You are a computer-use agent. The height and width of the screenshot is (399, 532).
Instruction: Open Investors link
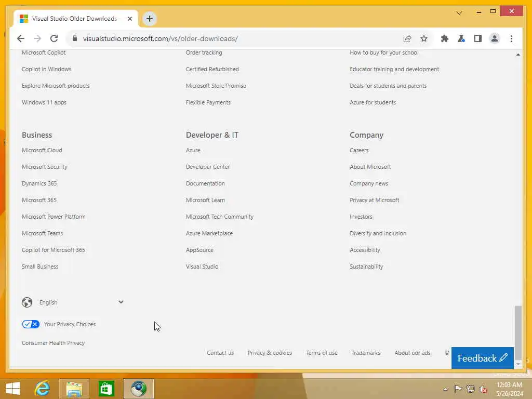point(361,217)
